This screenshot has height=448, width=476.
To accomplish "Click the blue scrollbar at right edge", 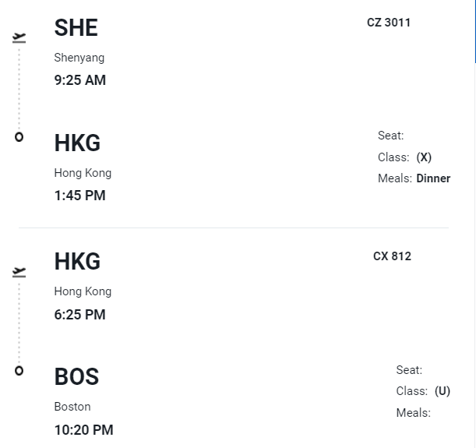I will [474, 31].
